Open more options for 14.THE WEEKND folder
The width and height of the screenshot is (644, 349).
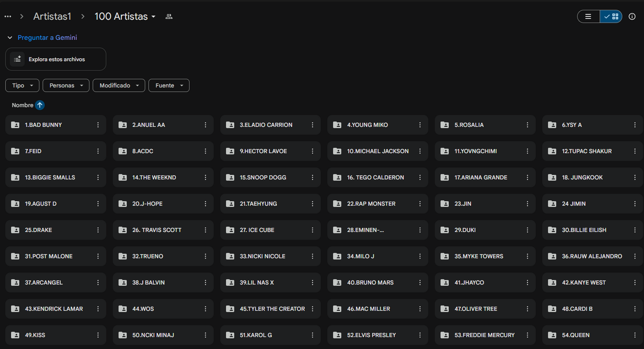coord(205,178)
